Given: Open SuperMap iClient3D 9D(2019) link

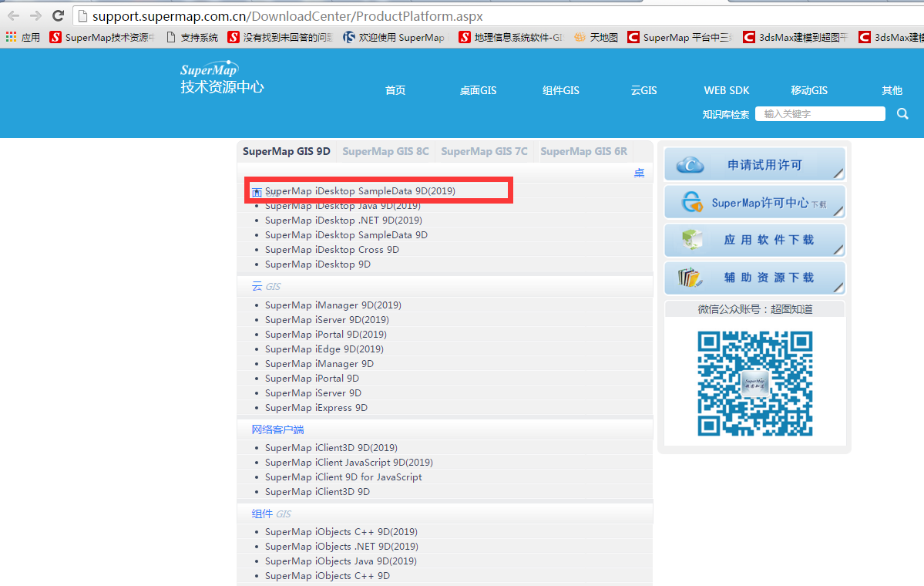Looking at the screenshot, I should 331,448.
